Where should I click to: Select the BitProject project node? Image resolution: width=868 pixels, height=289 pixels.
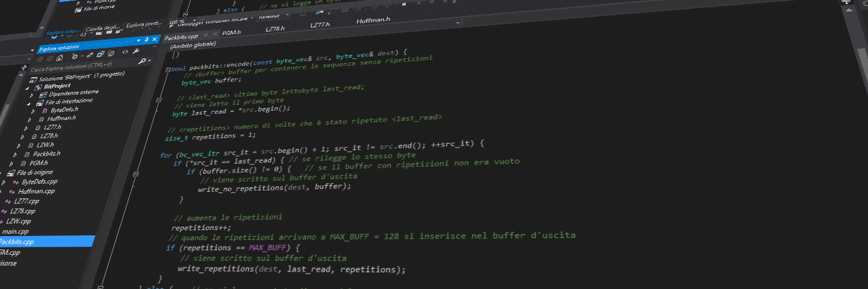[58, 86]
